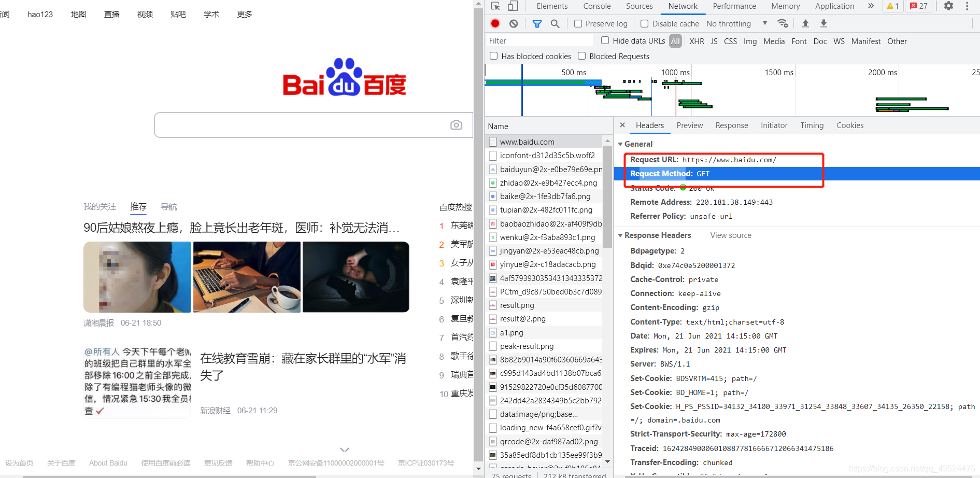Open the 90后姑娘熬夜上瘾 headline
The height and width of the screenshot is (478, 980).
coord(242,228)
